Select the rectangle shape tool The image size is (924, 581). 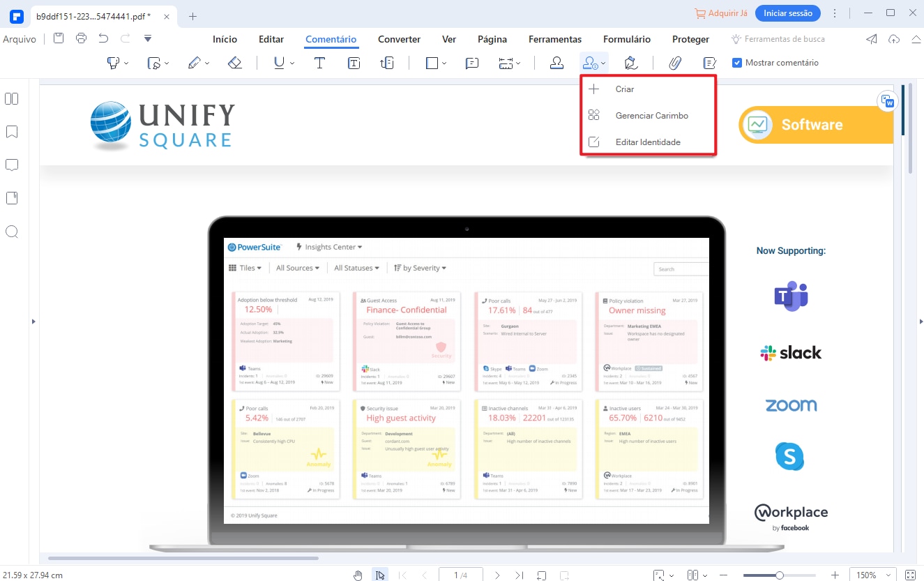[432, 63]
